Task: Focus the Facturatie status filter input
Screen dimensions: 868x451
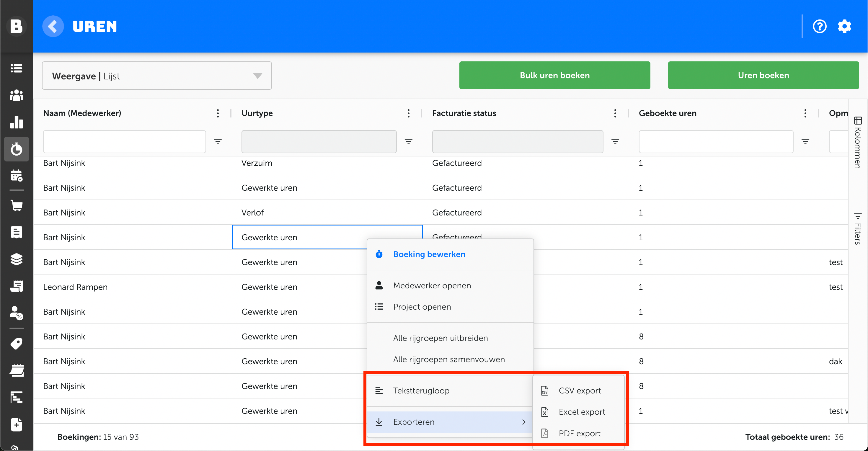Action: coord(518,142)
